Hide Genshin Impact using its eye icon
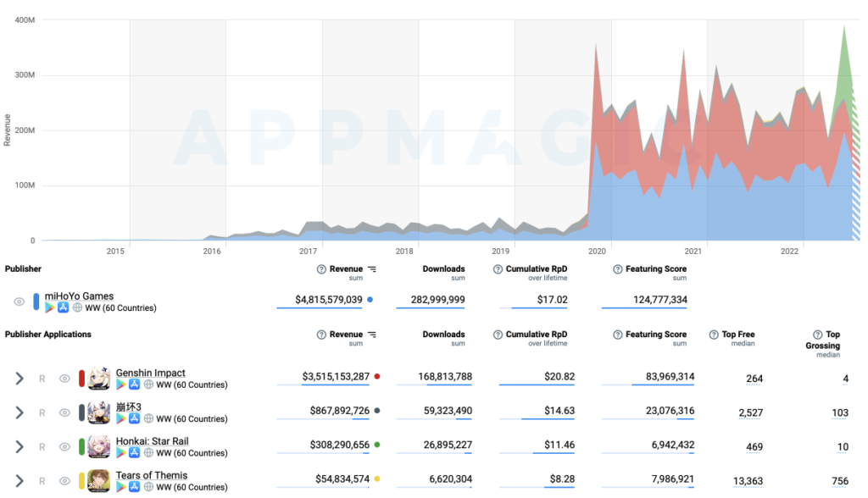Image resolution: width=868 pixels, height=498 pixels. 64,379
